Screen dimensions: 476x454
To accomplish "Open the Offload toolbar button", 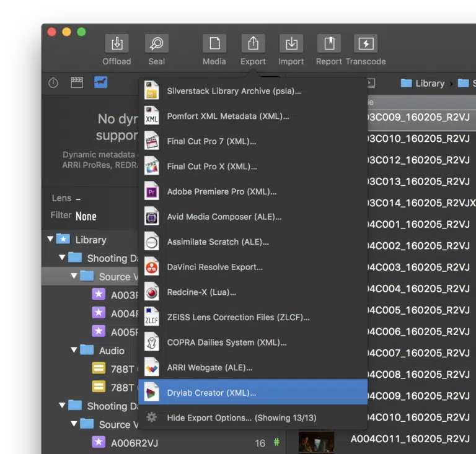I will click(x=117, y=44).
